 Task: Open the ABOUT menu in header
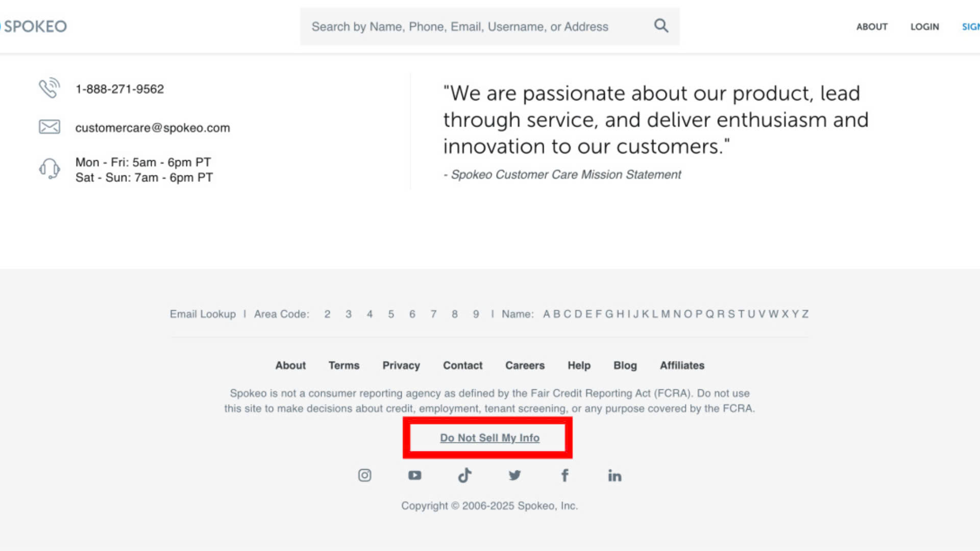[872, 27]
